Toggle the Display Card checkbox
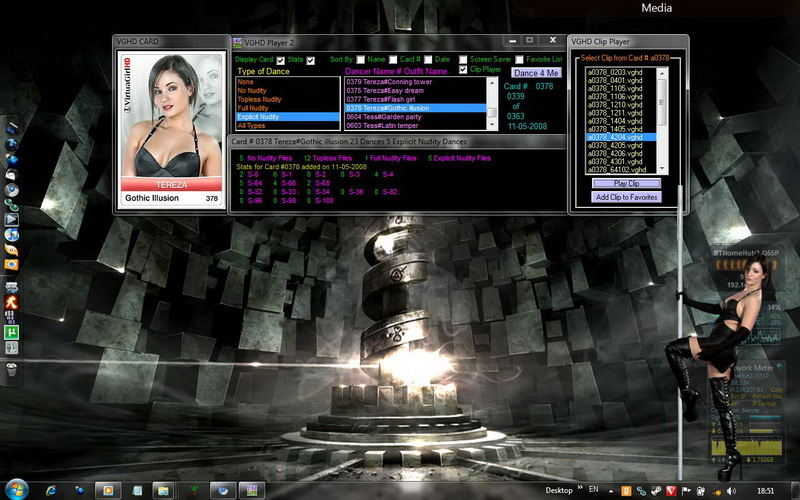 281,61
